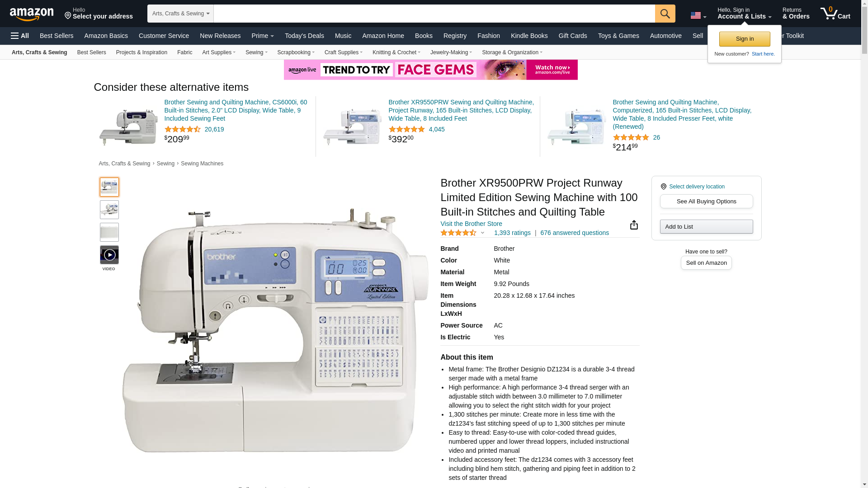Play the product video thumbnail
This screenshot has height=488, width=868.
(x=109, y=255)
